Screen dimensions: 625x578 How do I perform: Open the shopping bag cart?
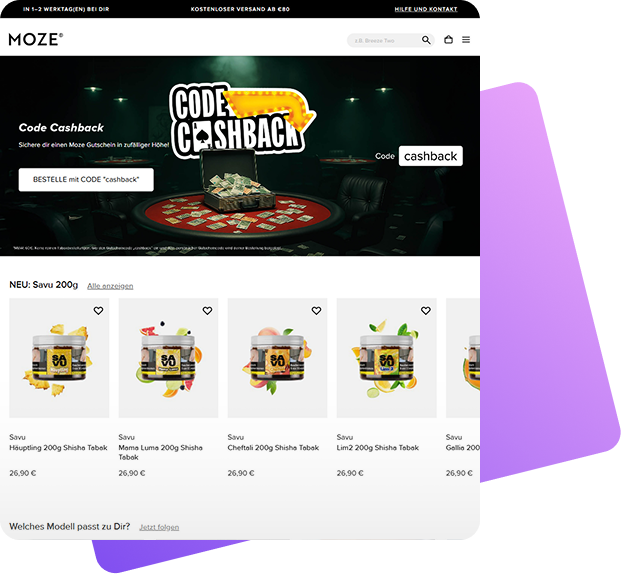tap(448, 39)
